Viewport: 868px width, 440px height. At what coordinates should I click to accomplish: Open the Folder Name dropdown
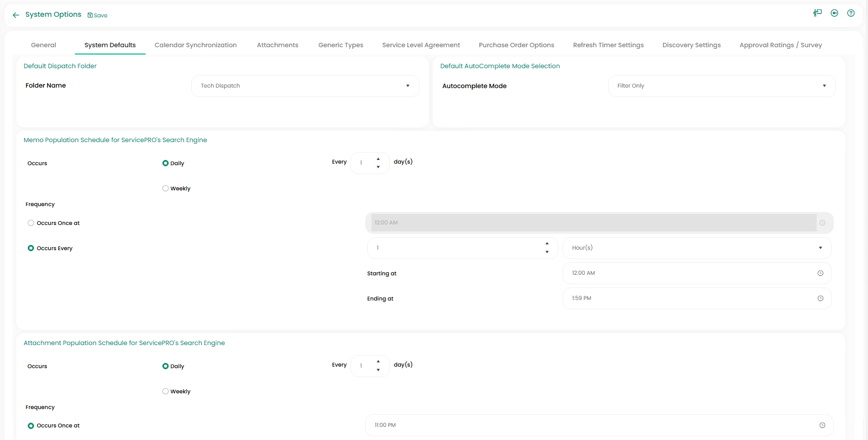305,86
